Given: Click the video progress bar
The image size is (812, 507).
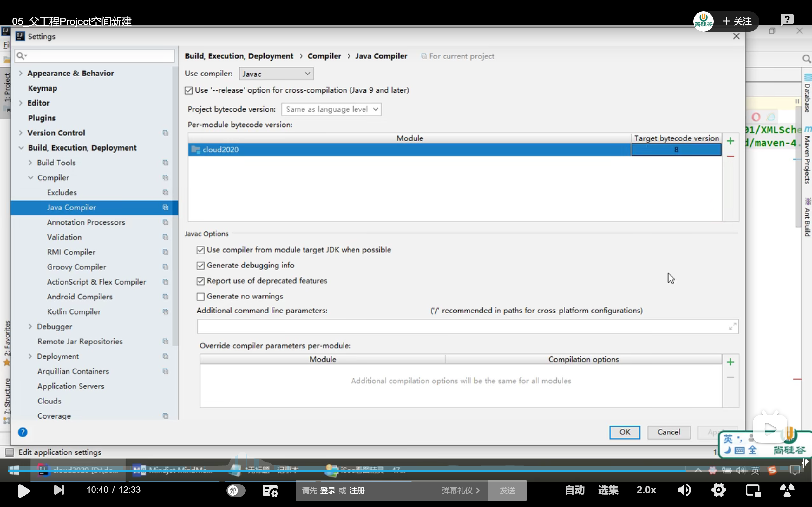Looking at the screenshot, I should (x=403, y=471).
